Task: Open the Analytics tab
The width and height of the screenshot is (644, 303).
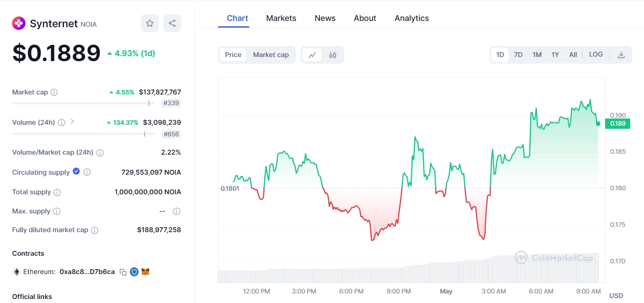Action: point(411,18)
